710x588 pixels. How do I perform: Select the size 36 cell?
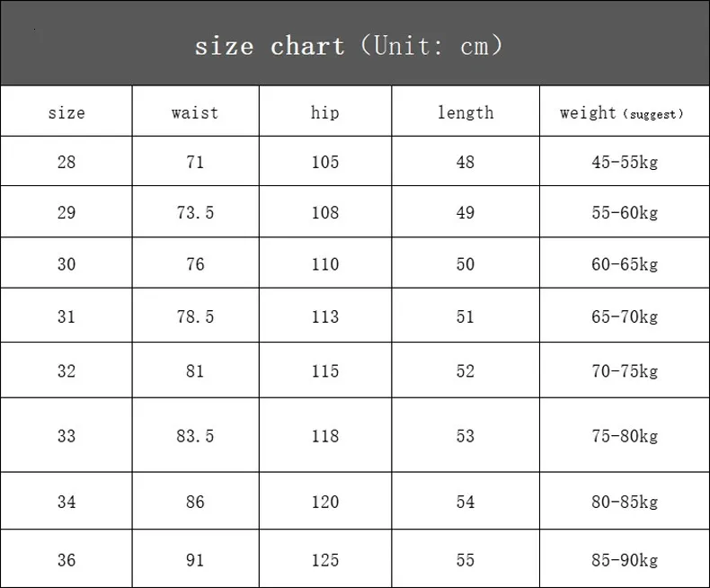click(x=67, y=560)
